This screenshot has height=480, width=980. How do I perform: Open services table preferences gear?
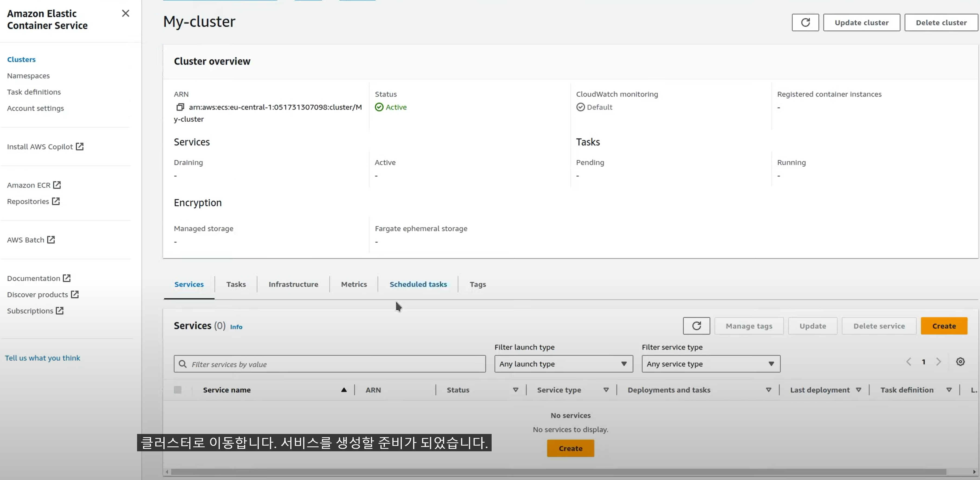960,362
